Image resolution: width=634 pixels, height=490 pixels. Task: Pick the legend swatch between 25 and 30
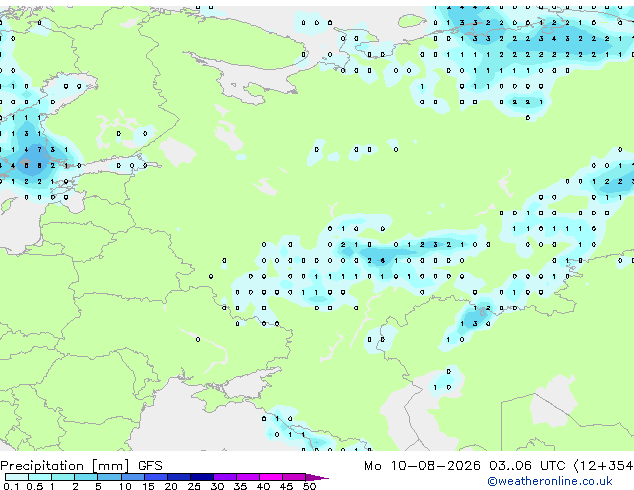[202, 477]
